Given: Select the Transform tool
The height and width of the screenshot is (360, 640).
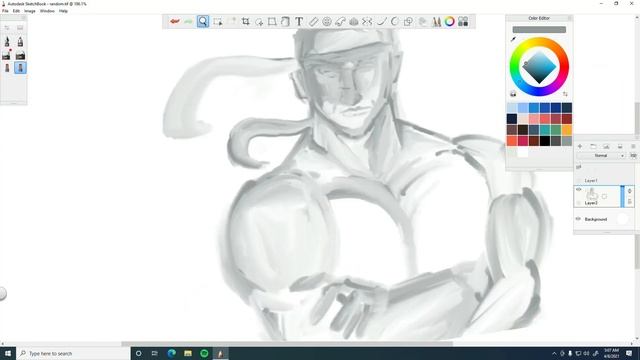Looking at the screenshot, I should (272, 22).
